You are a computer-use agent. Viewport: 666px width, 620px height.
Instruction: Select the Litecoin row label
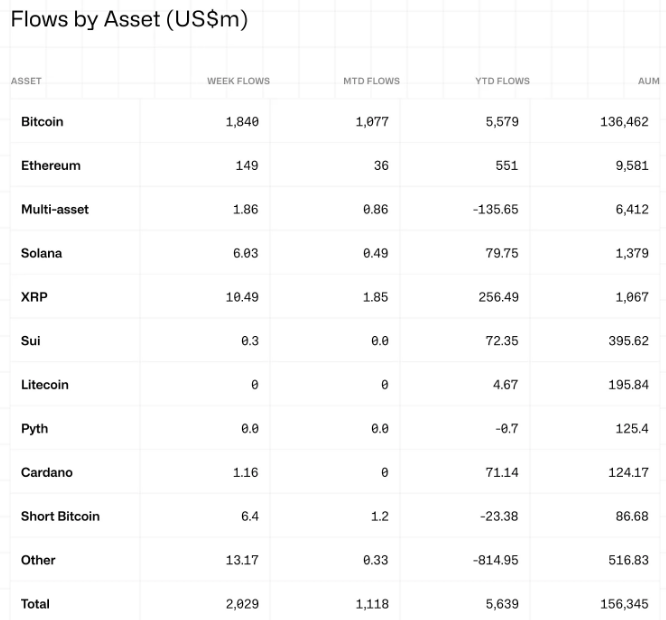point(45,385)
